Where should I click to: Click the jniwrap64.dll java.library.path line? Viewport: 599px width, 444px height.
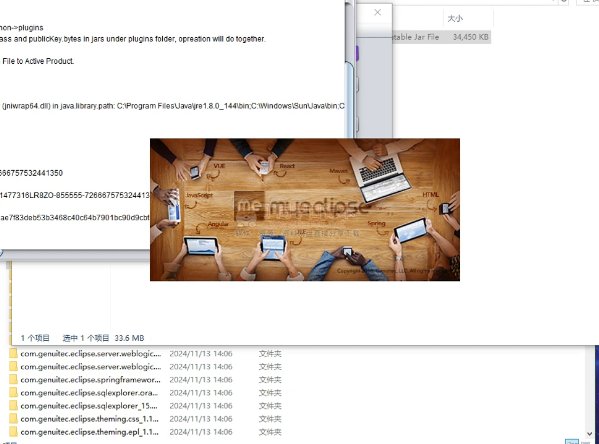[x=173, y=106]
